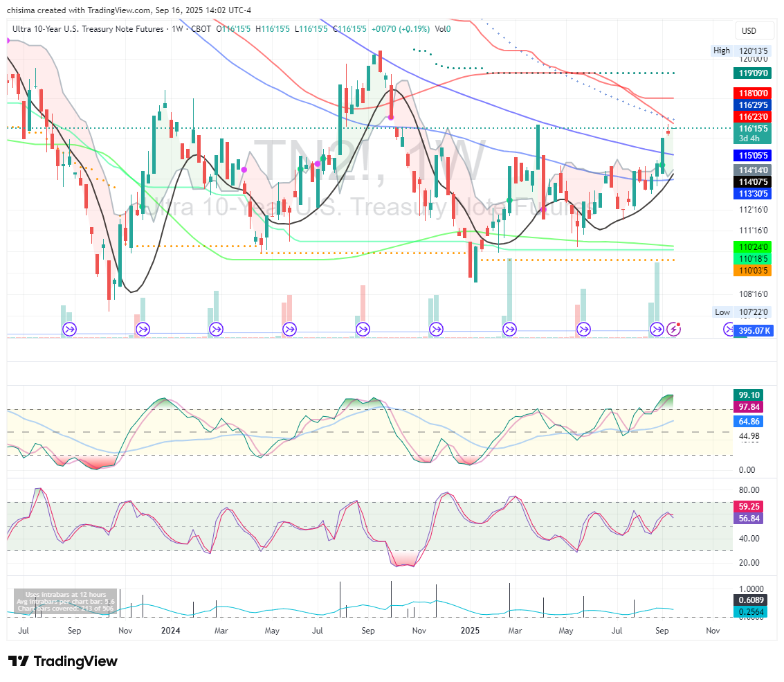Click the TradingView logo at the bottom
The image size is (784, 682).
pos(63,661)
